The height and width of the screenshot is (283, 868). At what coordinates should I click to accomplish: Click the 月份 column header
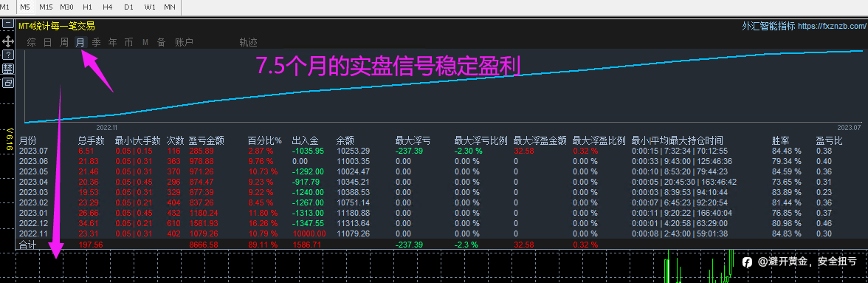point(28,141)
